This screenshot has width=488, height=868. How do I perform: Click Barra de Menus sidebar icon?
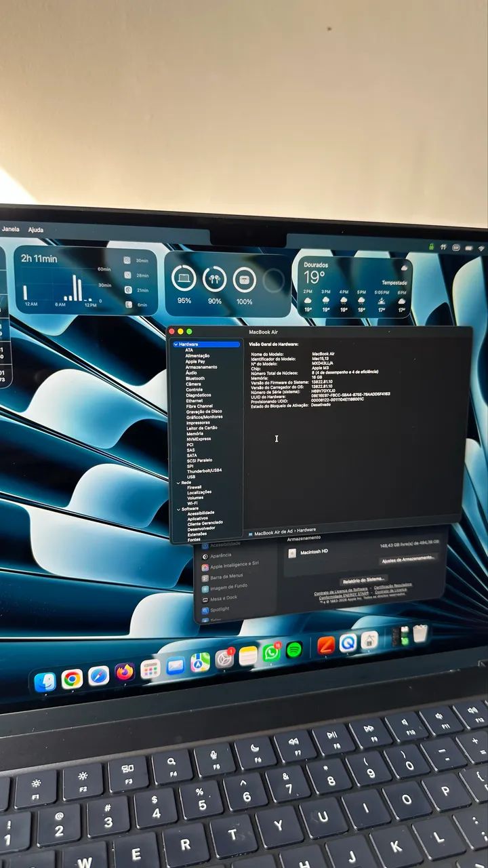(x=205, y=578)
